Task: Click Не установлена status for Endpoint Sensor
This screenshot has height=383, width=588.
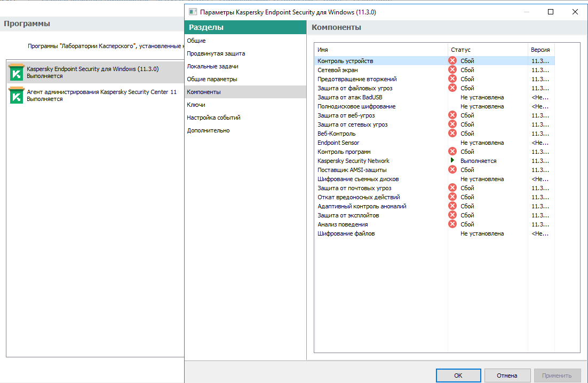Action: point(482,143)
